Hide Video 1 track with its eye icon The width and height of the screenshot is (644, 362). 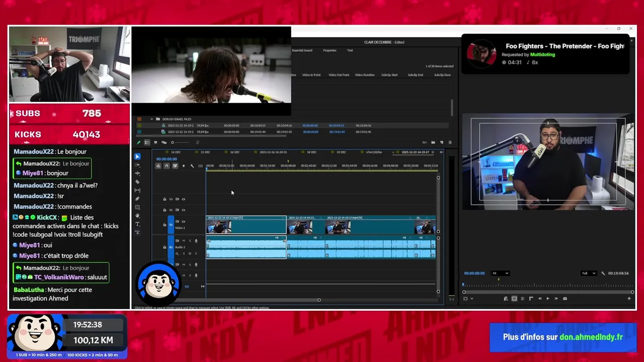click(183, 222)
